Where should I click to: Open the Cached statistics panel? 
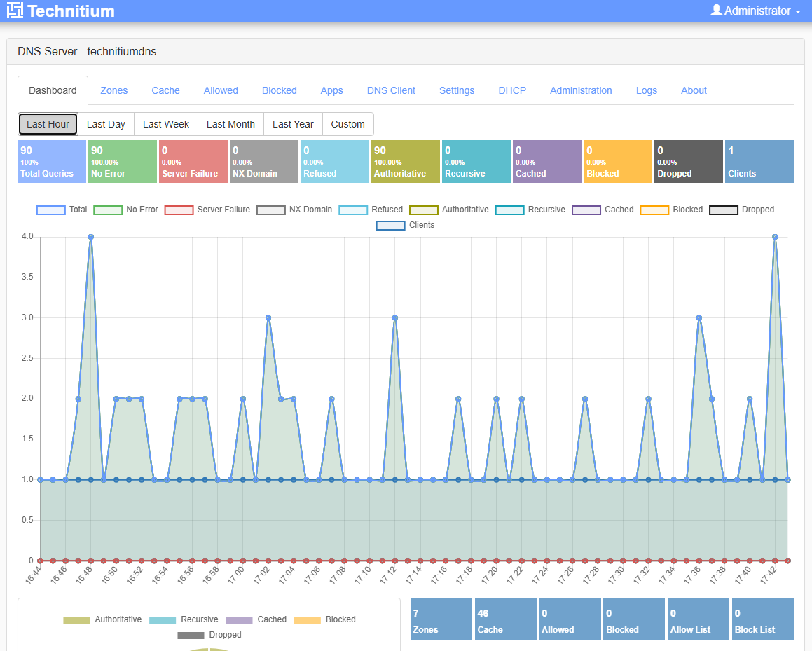(546, 161)
